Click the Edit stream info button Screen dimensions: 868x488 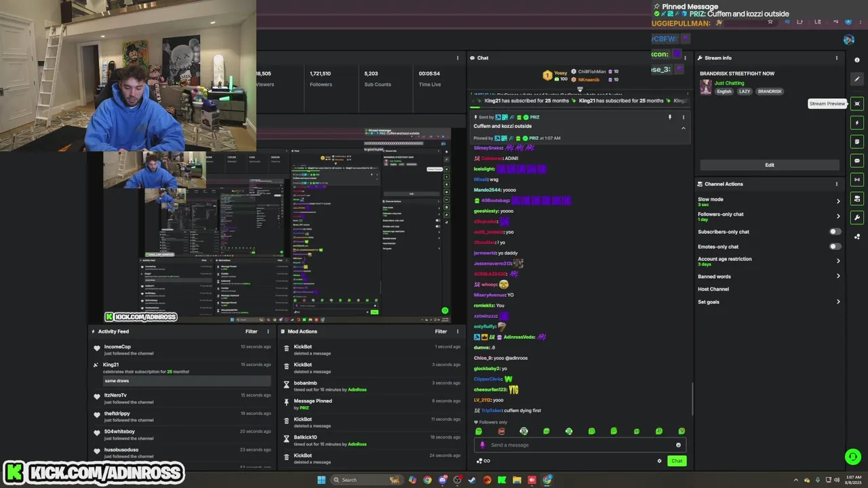click(770, 165)
